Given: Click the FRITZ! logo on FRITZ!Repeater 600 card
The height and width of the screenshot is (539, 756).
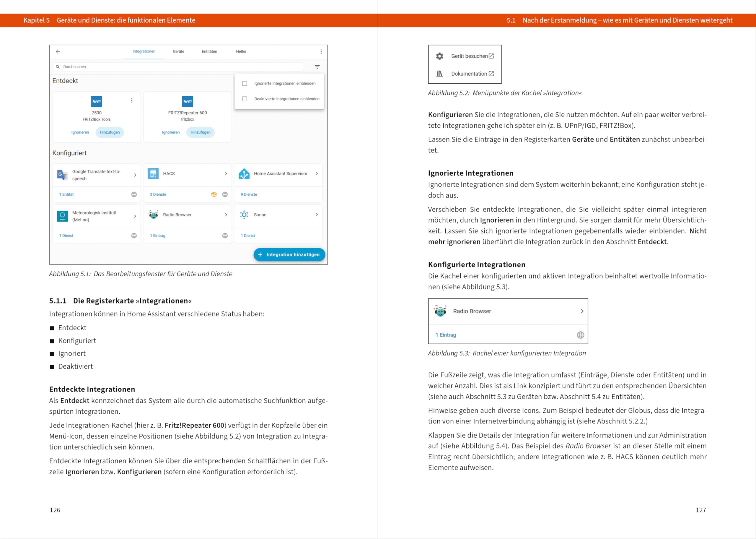Looking at the screenshot, I should click(x=187, y=101).
